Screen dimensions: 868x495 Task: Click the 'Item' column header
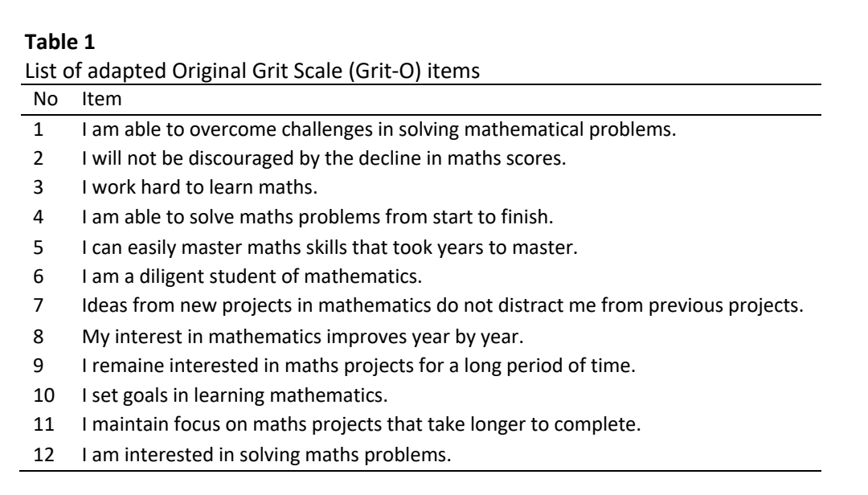pyautogui.click(x=102, y=99)
